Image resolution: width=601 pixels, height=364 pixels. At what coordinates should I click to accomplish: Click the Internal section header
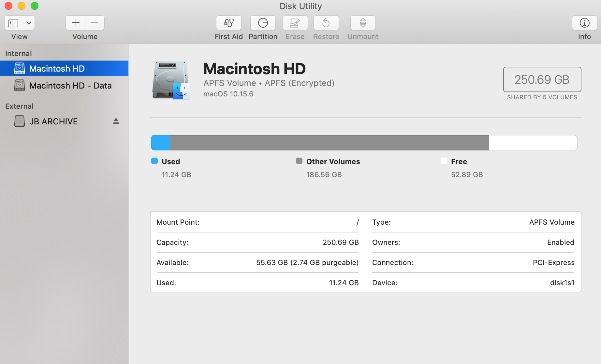[x=19, y=53]
